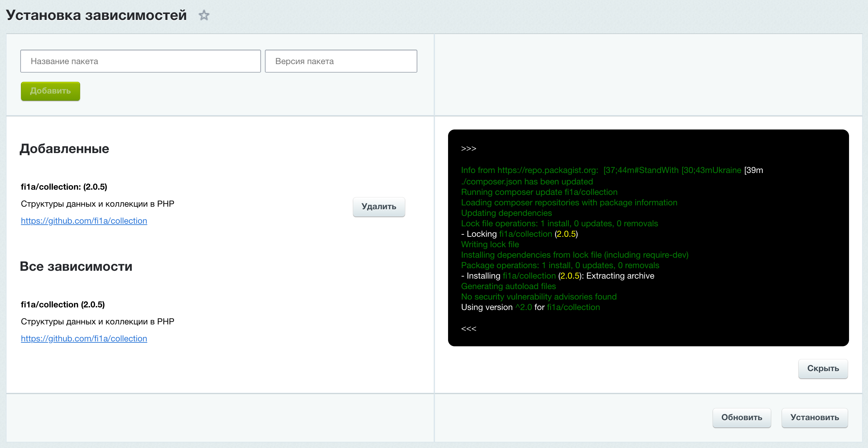Click the fi1a/collection (2.0.5) name in Все зависимости
Viewport: 868px width, 448px height.
(63, 304)
